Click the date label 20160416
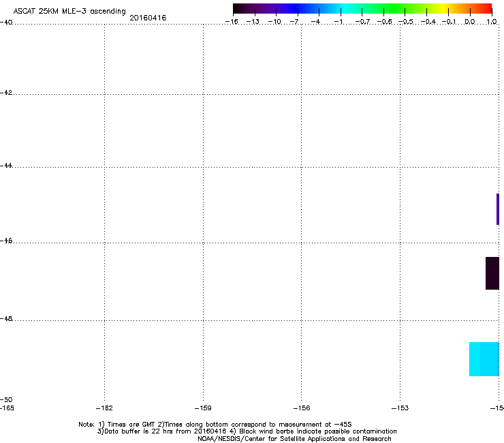 coord(148,18)
